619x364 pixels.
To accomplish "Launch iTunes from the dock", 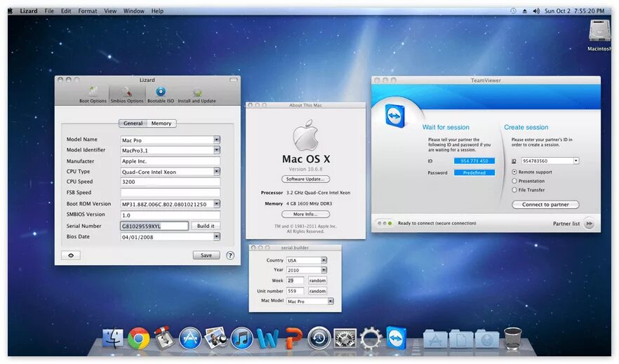I will tap(241, 338).
